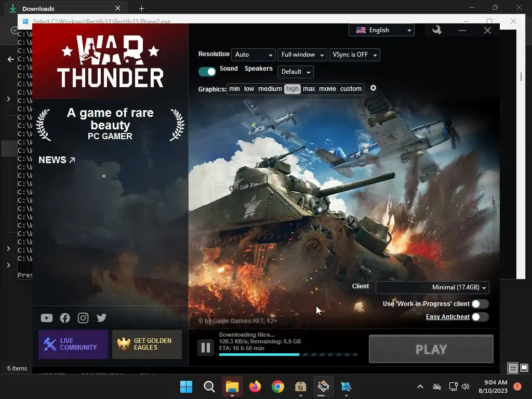
Task: Switch Explorer to details view icon
Action: point(513,368)
